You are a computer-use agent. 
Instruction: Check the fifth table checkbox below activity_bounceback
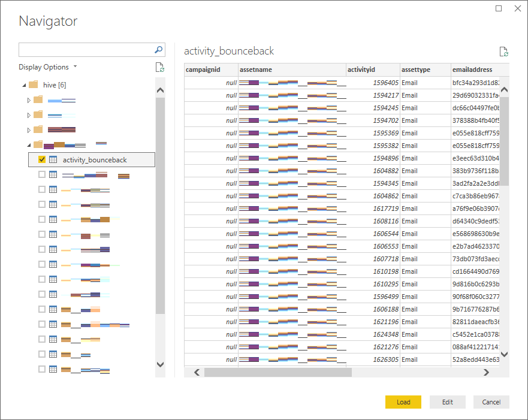[42, 234]
